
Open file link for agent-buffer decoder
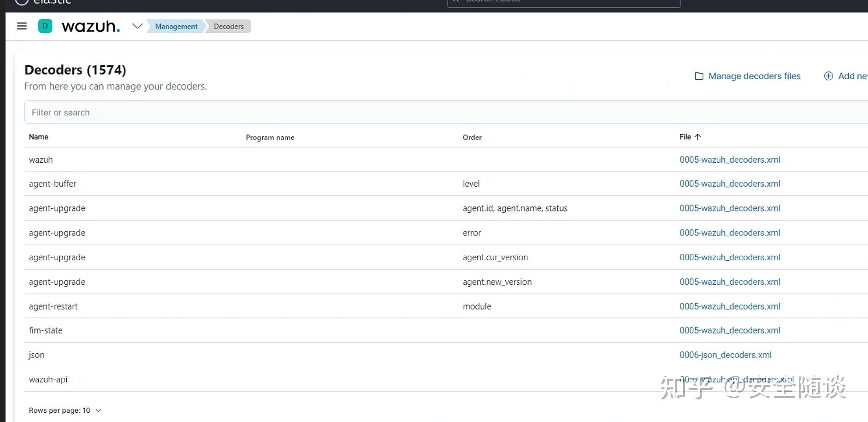[730, 184]
